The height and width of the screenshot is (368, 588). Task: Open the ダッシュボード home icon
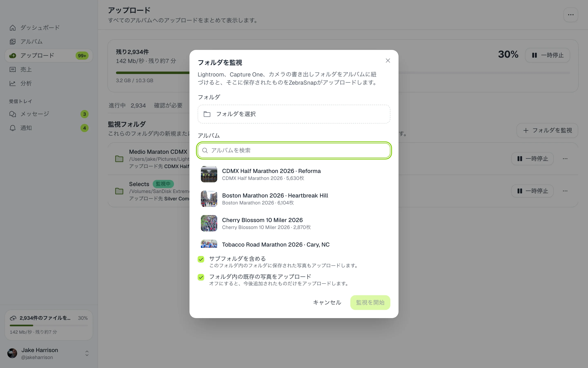pos(13,28)
